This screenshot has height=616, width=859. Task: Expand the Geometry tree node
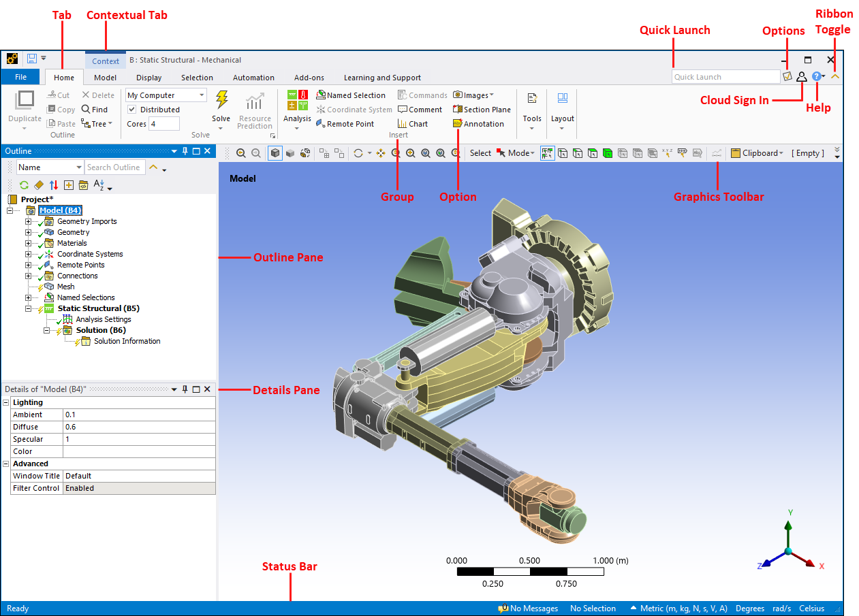click(x=29, y=232)
